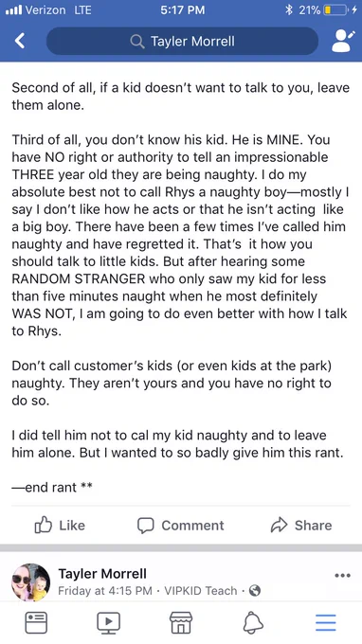Image resolution: width=362 pixels, height=644 pixels.
Task: Tap the thumbs-up Like icon
Action: 43,526
